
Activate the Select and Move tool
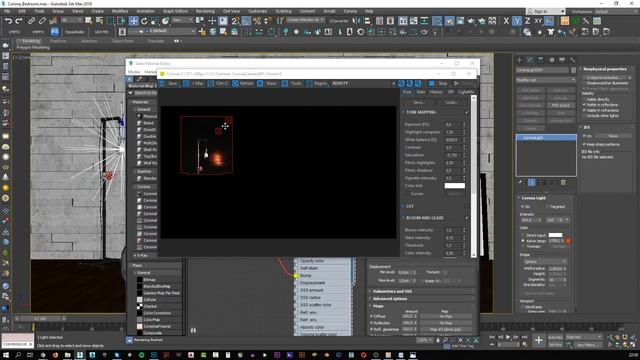133,21
